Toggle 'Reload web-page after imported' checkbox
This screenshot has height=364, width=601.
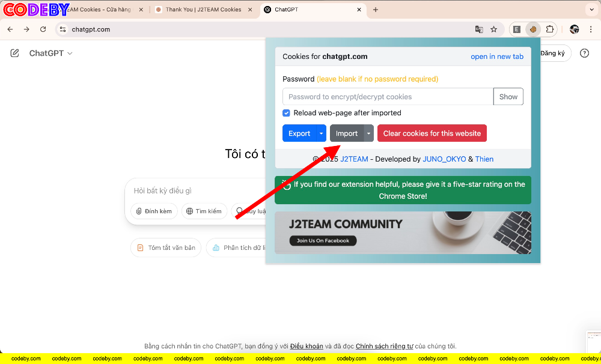[286, 113]
